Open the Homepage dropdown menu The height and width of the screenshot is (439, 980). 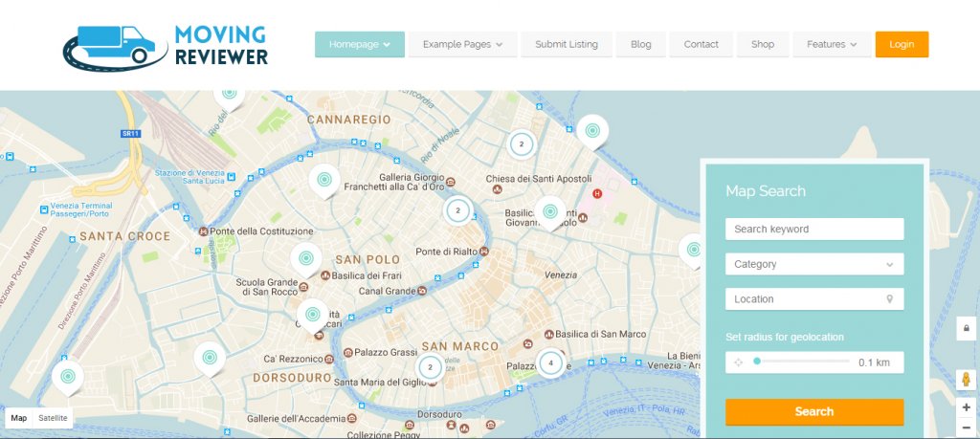pos(359,44)
